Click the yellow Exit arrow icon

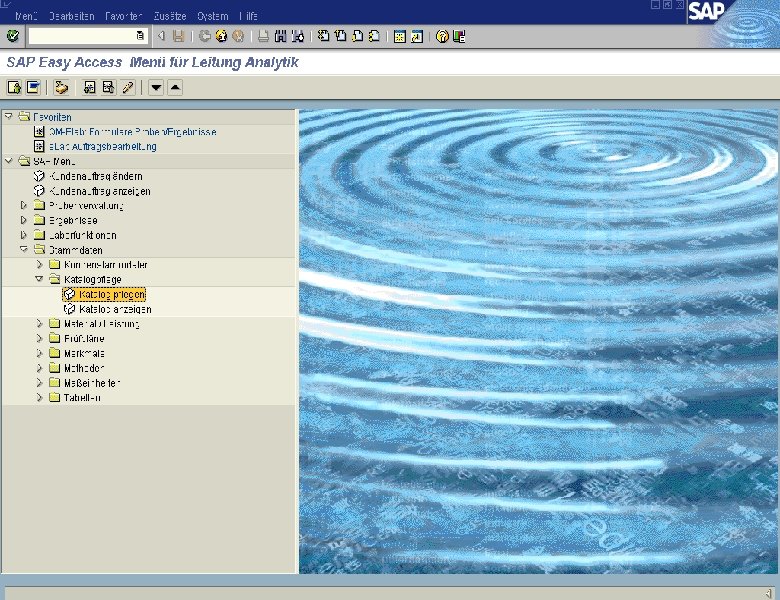(221, 36)
